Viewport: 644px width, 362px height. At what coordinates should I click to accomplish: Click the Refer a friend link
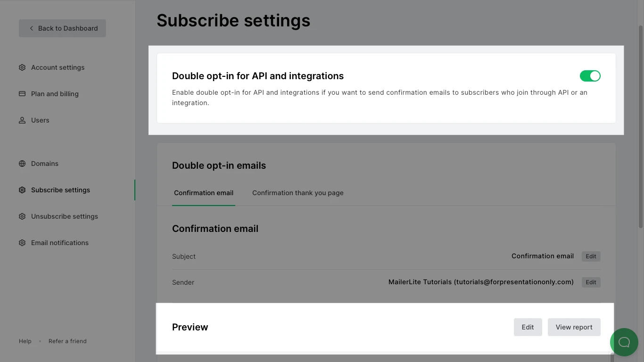coord(67,341)
